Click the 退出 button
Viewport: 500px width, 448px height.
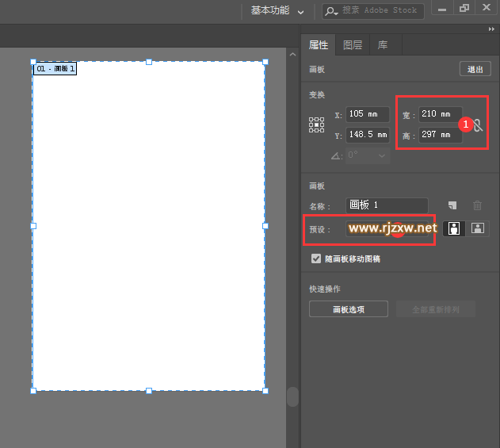pos(475,69)
